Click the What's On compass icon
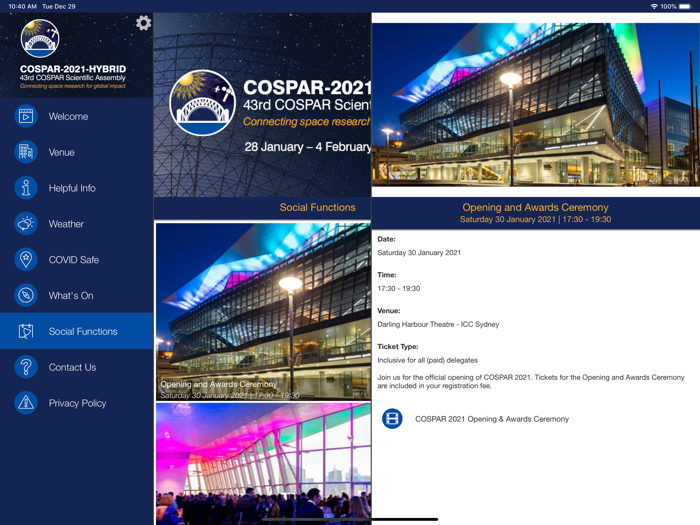700x525 pixels. tap(26, 295)
